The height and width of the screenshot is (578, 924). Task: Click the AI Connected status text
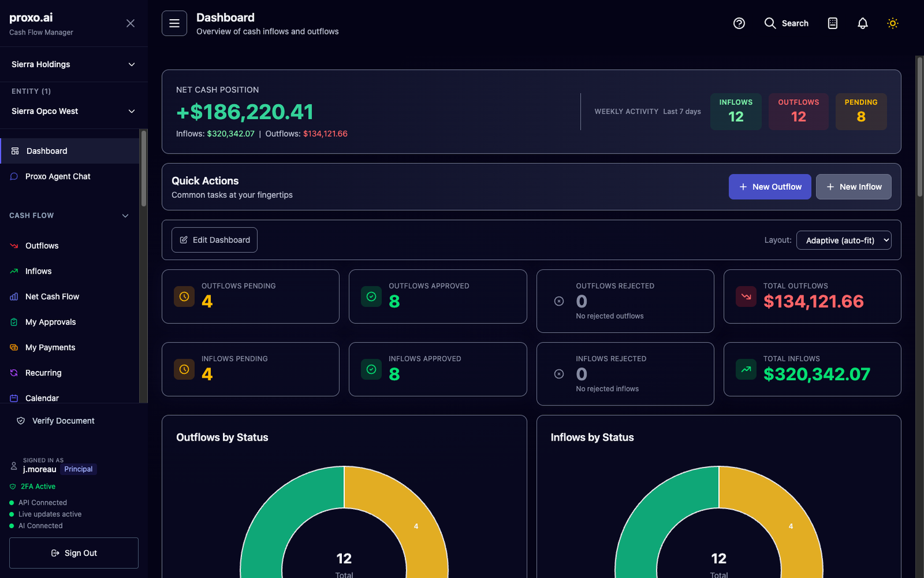point(41,526)
